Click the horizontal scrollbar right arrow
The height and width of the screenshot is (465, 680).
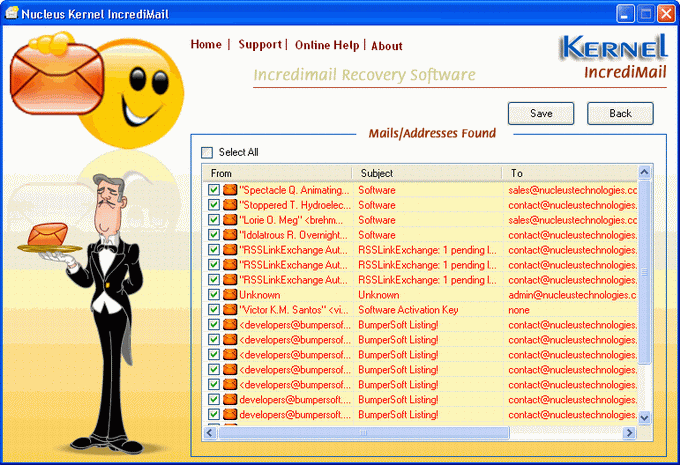coord(629,432)
